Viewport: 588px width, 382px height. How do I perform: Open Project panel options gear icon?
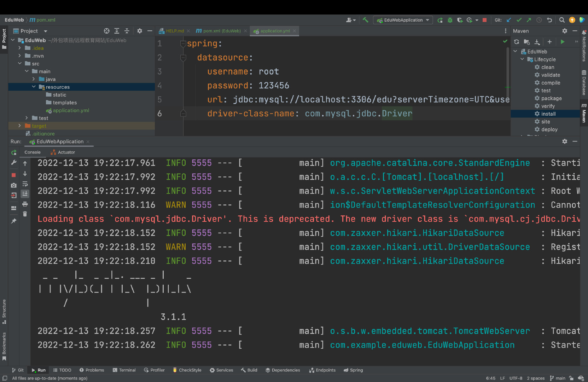pos(140,31)
